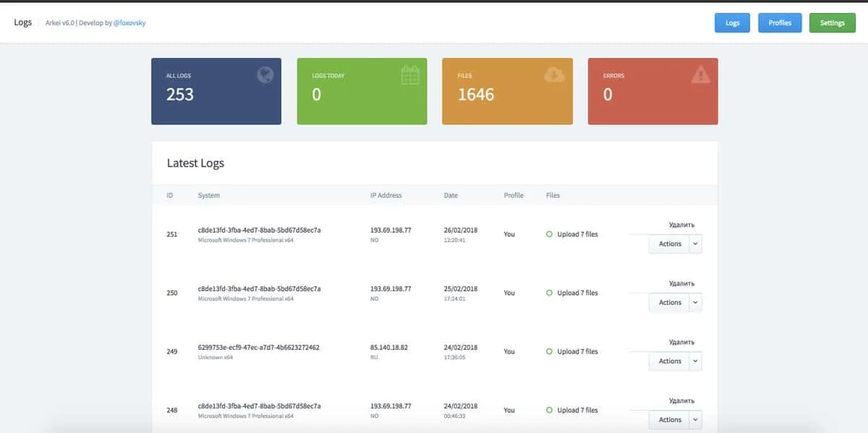Click the Errors 0 card
The height and width of the screenshot is (433, 868).
click(x=653, y=91)
